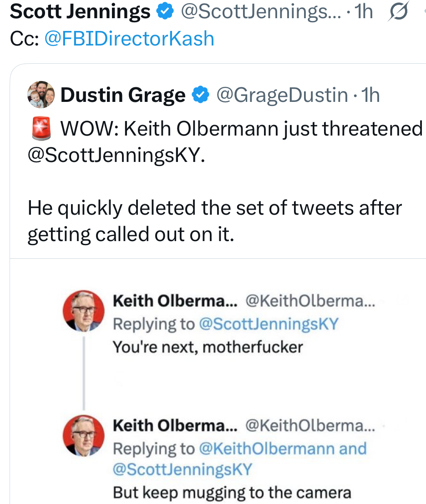Click the 1h timestamp beside @GrageDustin
The height and width of the screenshot is (504, 426).
(369, 95)
